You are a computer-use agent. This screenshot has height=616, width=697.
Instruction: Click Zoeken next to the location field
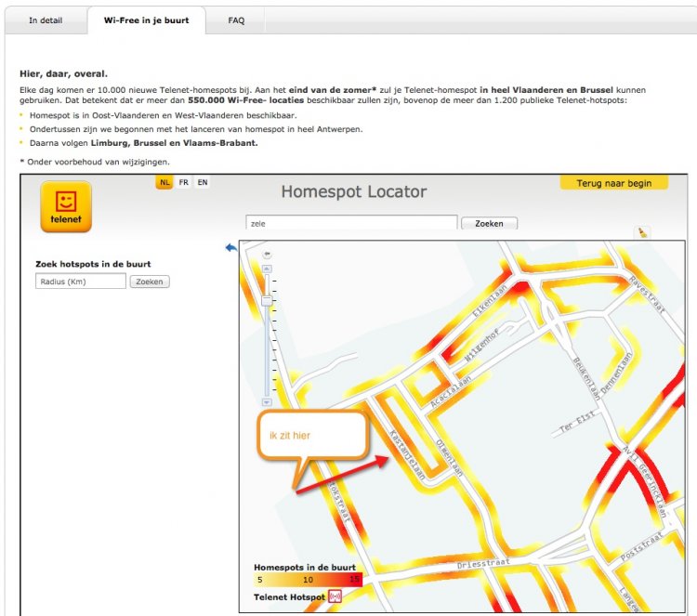[x=489, y=224]
